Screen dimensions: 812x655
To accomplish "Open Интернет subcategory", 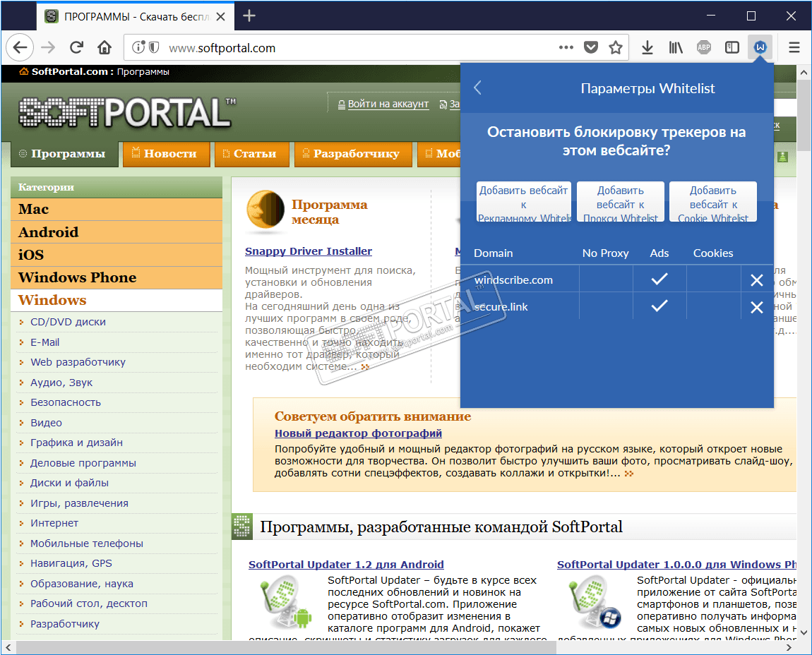I will point(54,523).
